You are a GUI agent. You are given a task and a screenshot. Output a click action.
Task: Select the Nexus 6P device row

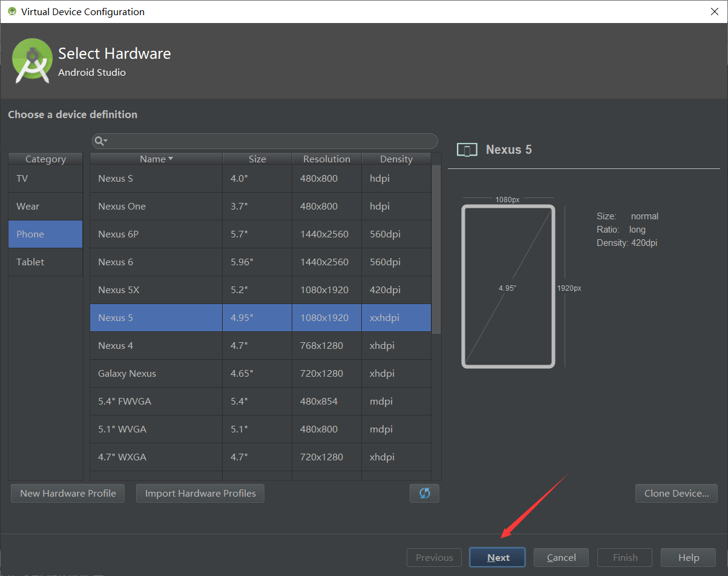[x=261, y=234]
